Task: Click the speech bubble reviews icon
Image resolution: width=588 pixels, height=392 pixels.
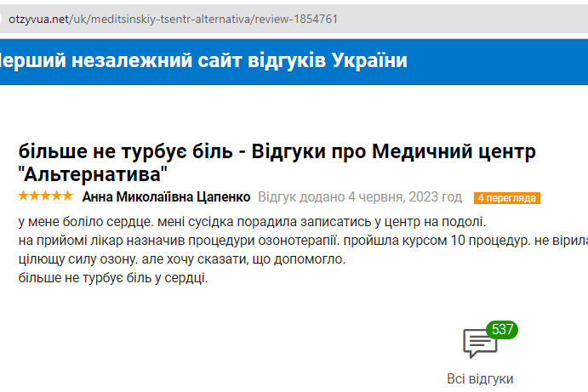Action: coord(480,344)
